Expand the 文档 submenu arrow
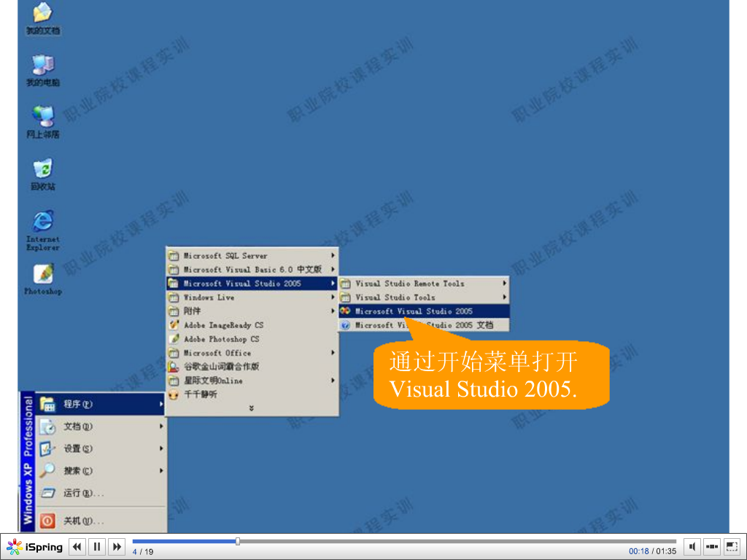747x560 pixels. (161, 426)
